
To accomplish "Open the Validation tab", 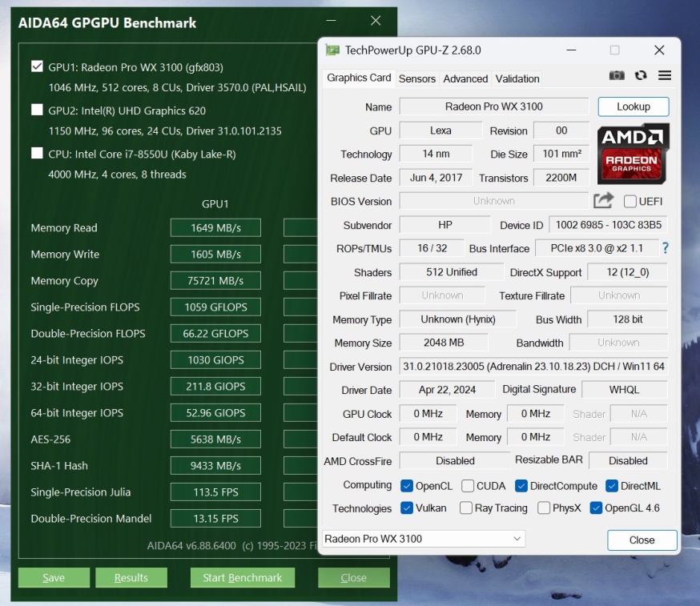I will coord(517,78).
